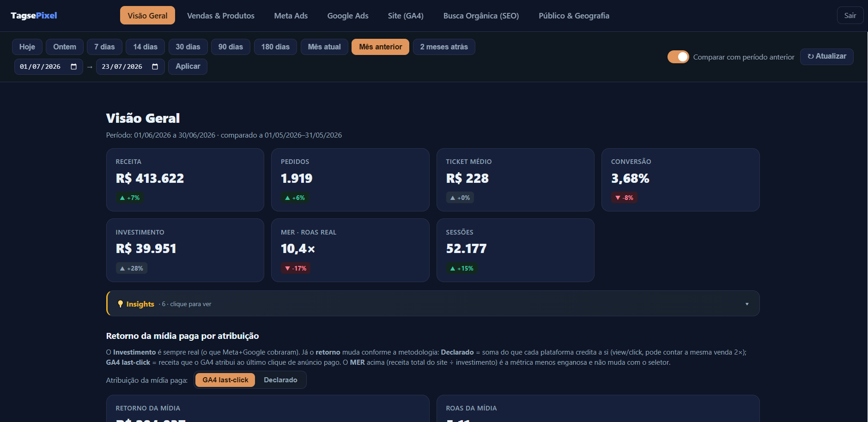Click Retorno da mídia paga por atribuição heading

pos(182,336)
